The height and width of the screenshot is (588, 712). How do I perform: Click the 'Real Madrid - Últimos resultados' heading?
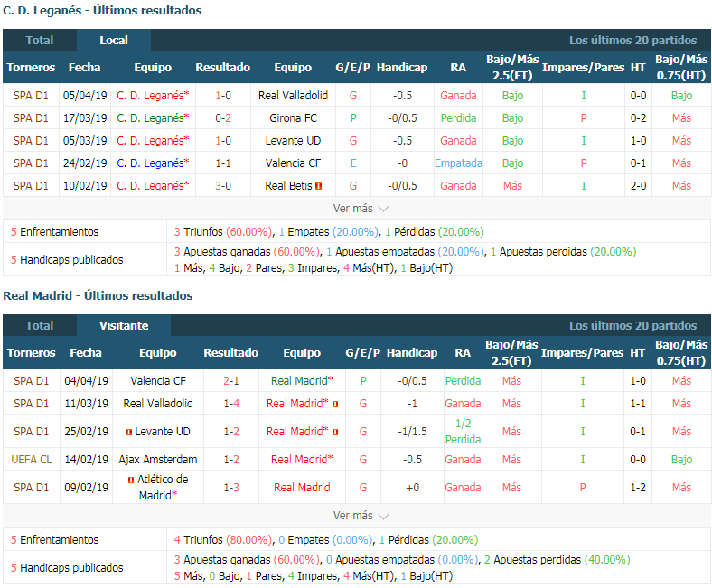[98, 295]
